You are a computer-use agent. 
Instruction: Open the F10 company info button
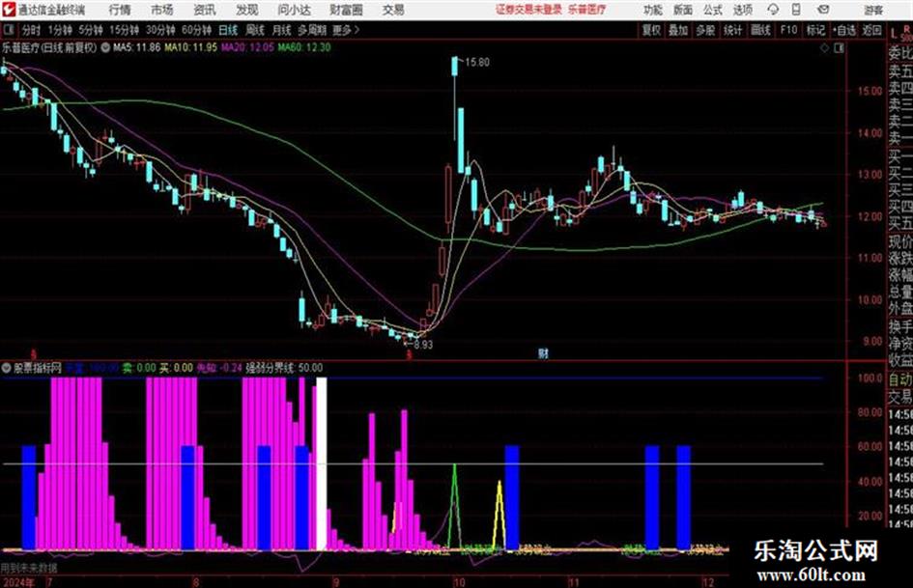[788, 30]
